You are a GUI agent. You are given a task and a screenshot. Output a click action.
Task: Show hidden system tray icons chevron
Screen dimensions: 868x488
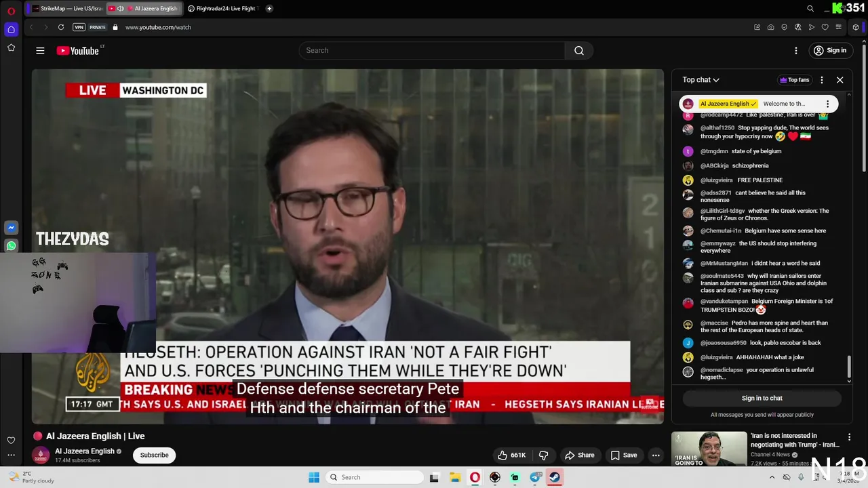tap(772, 477)
